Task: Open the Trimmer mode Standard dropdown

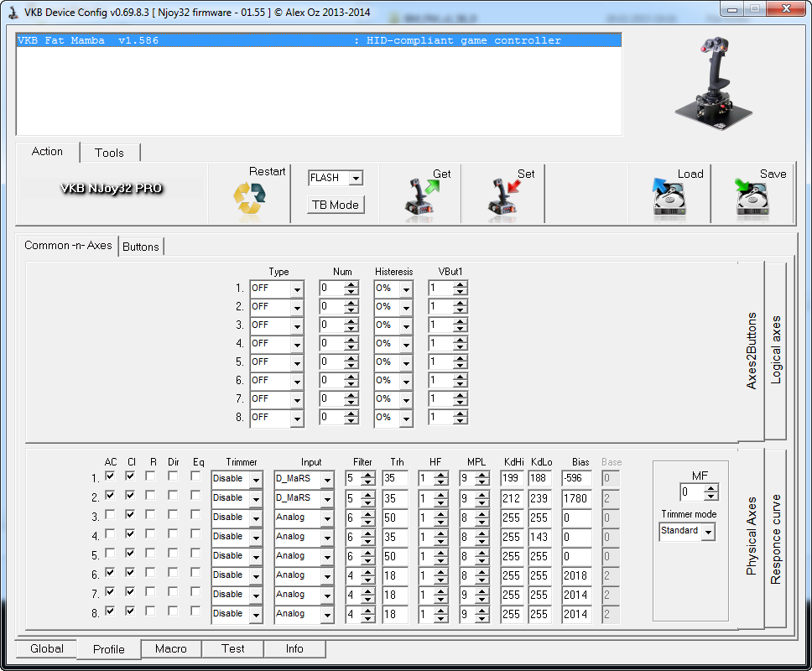Action: point(708,532)
